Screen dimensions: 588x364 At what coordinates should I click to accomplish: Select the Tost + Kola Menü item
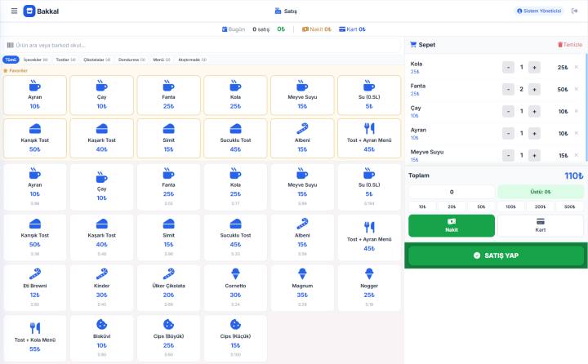(35, 338)
